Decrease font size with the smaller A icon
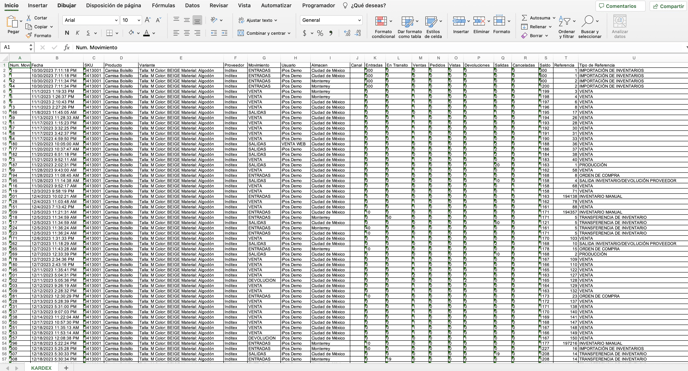 158,20
